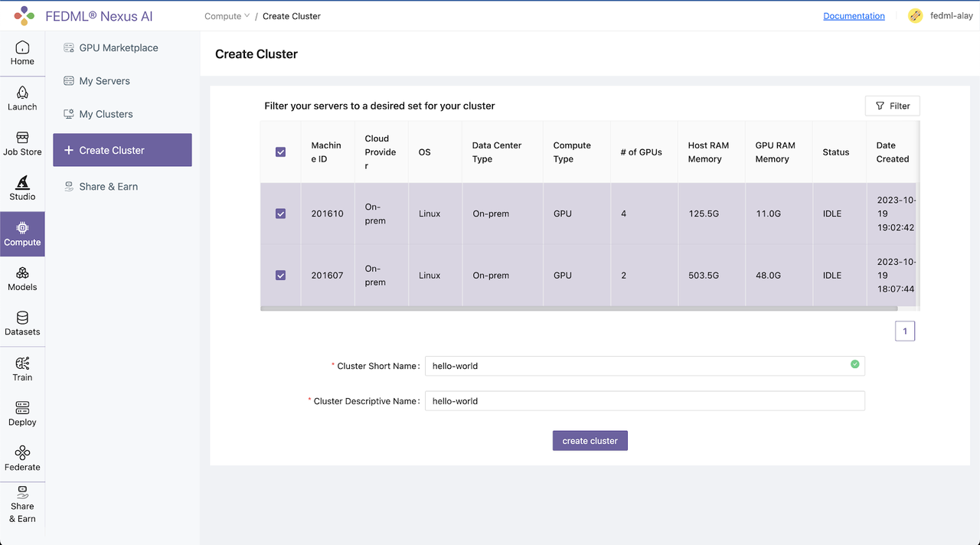This screenshot has width=980, height=545.
Task: Open the Deploy sidebar icon
Action: click(22, 407)
